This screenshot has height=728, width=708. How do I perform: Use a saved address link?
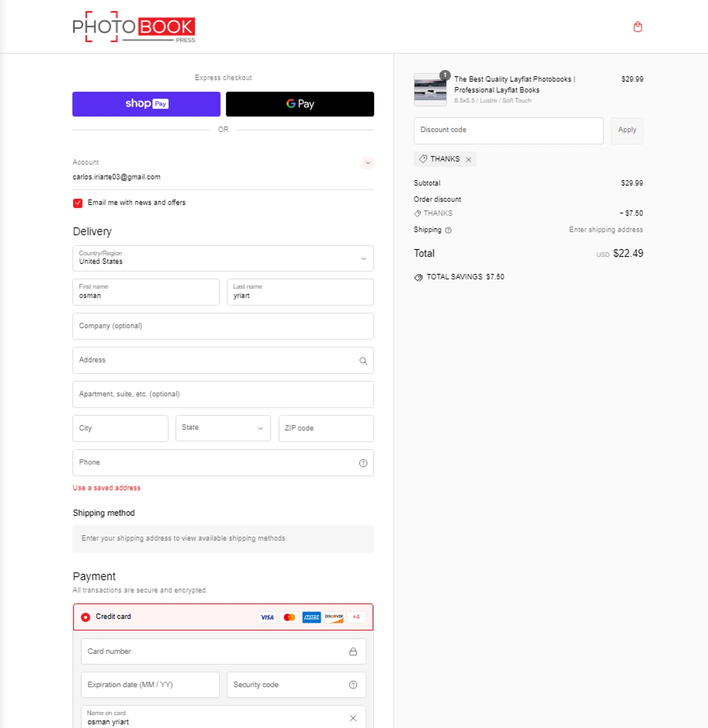pyautogui.click(x=106, y=488)
